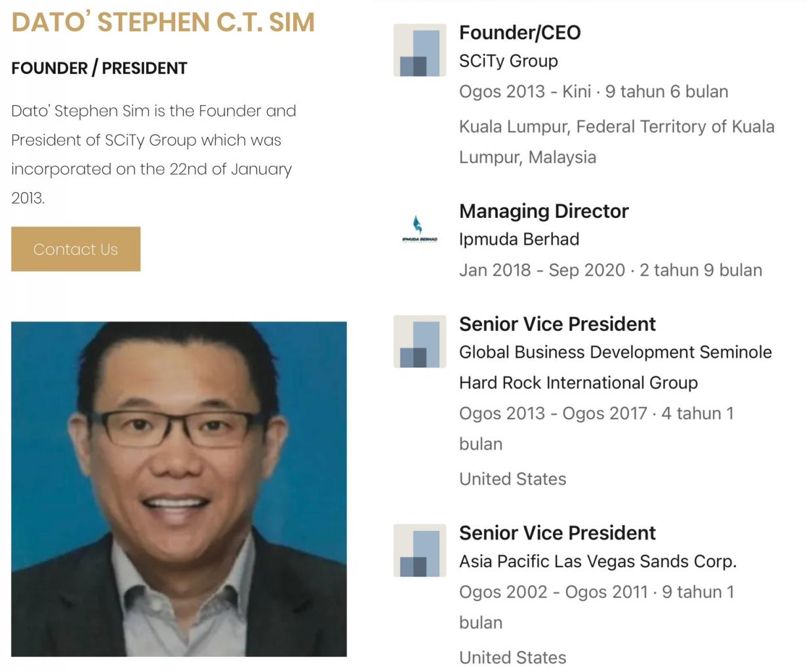This screenshot has width=812, height=672.
Task: Click the biography paragraph about SCiTy Group
Action: point(153,154)
